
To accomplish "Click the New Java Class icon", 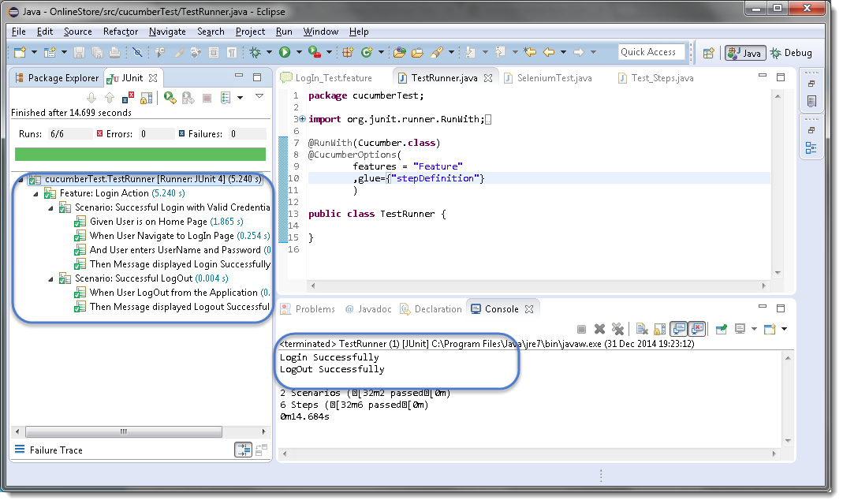I will click(367, 52).
